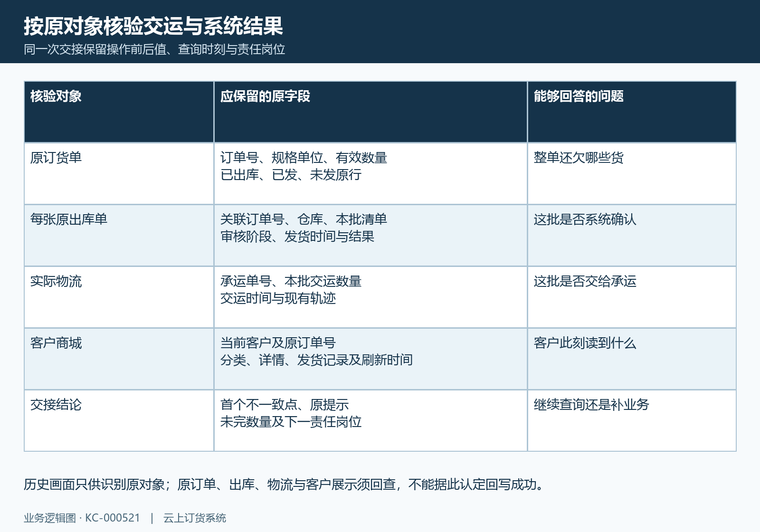Click the line 关联订单号、仓库、本批清单
This screenshot has width=760, height=532.
point(304,219)
